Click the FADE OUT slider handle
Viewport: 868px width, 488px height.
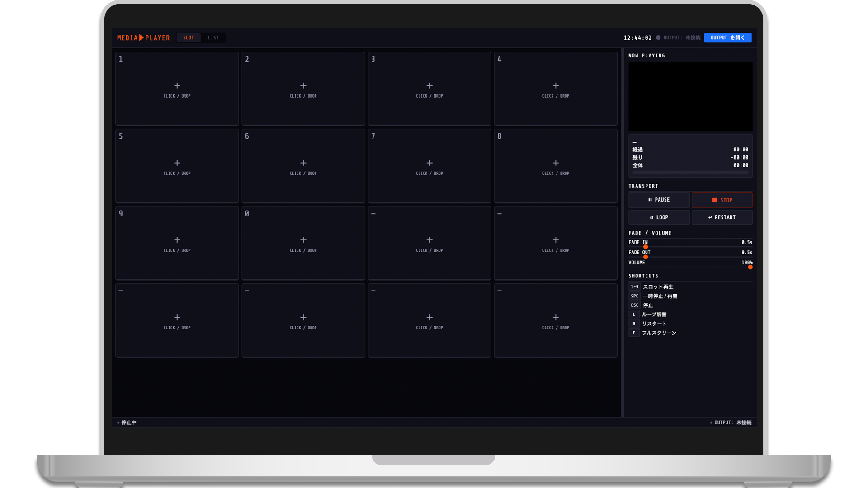[646, 257]
